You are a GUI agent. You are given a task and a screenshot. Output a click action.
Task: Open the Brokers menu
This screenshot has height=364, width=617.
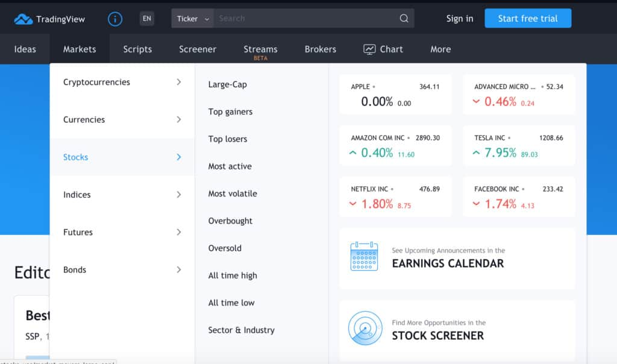click(x=321, y=49)
